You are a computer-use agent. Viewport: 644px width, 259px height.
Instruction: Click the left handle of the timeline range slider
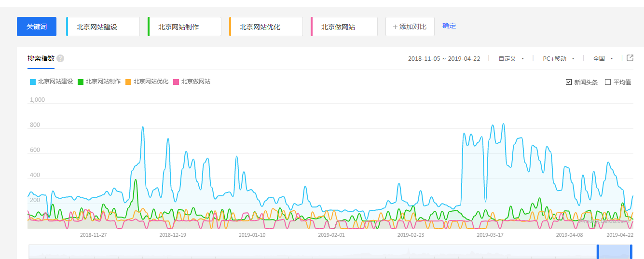(598, 252)
